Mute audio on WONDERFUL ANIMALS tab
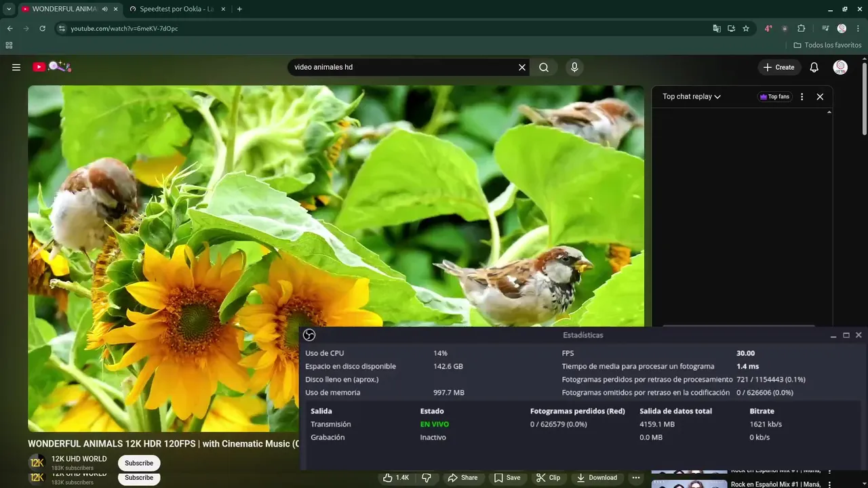868x488 pixels. (104, 9)
